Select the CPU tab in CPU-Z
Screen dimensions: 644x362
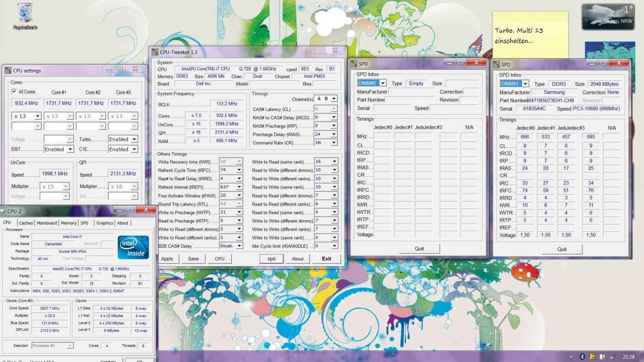(x=7, y=223)
